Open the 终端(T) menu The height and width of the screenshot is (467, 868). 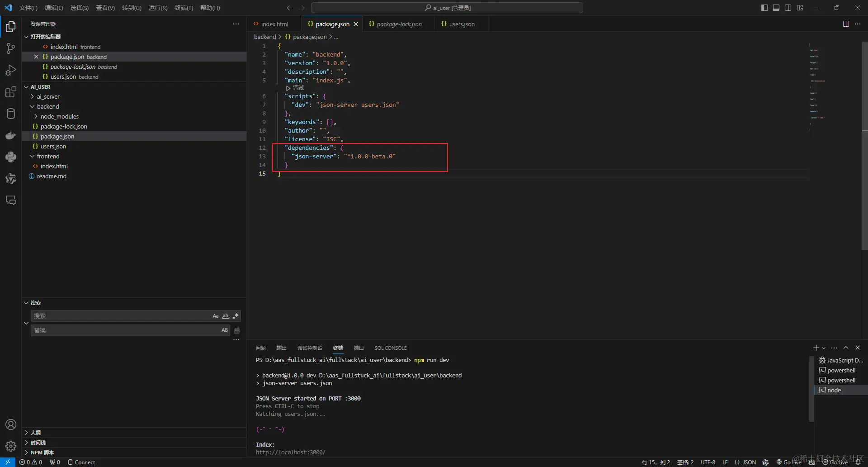tap(184, 8)
